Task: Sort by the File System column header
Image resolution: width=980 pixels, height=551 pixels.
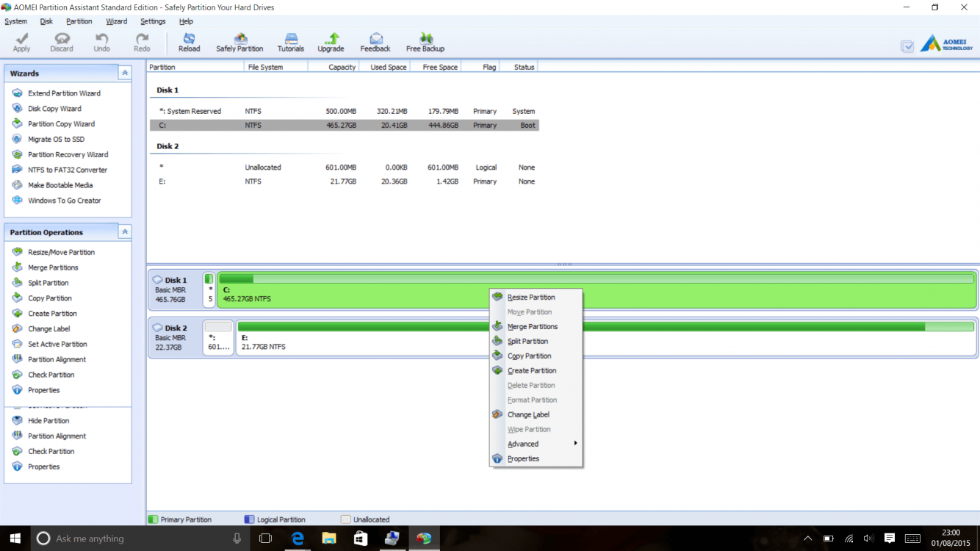Action: pos(275,67)
